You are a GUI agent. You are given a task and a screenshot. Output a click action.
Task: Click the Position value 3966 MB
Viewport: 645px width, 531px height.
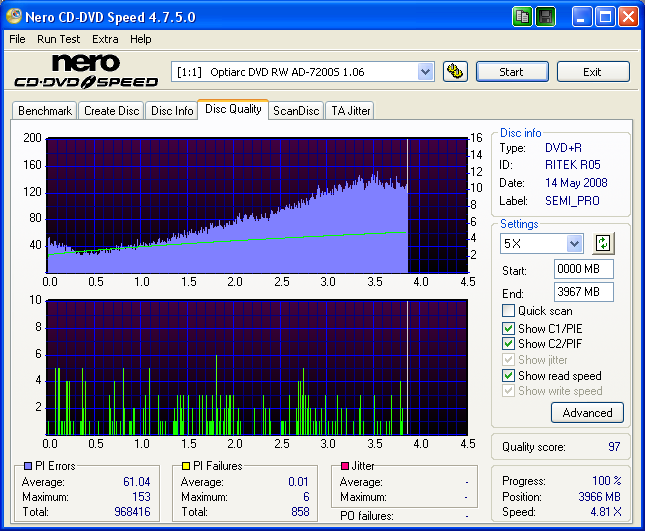tap(599, 496)
